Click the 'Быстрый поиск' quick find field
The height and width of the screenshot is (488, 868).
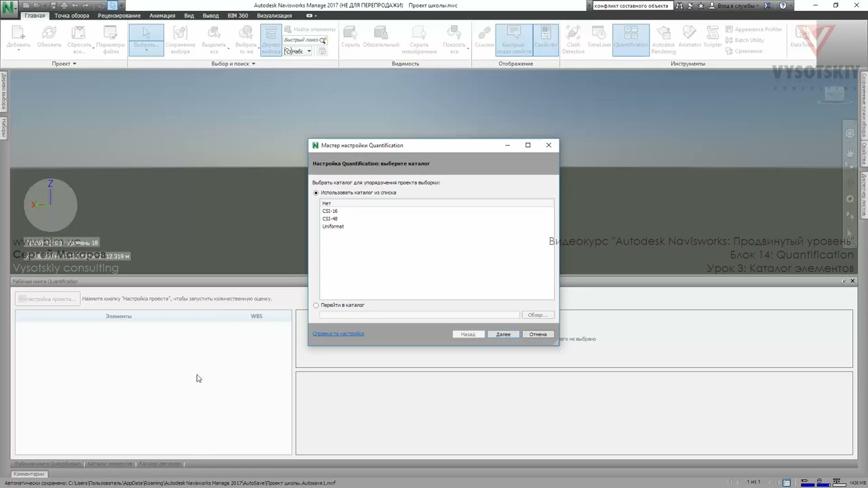click(x=305, y=40)
